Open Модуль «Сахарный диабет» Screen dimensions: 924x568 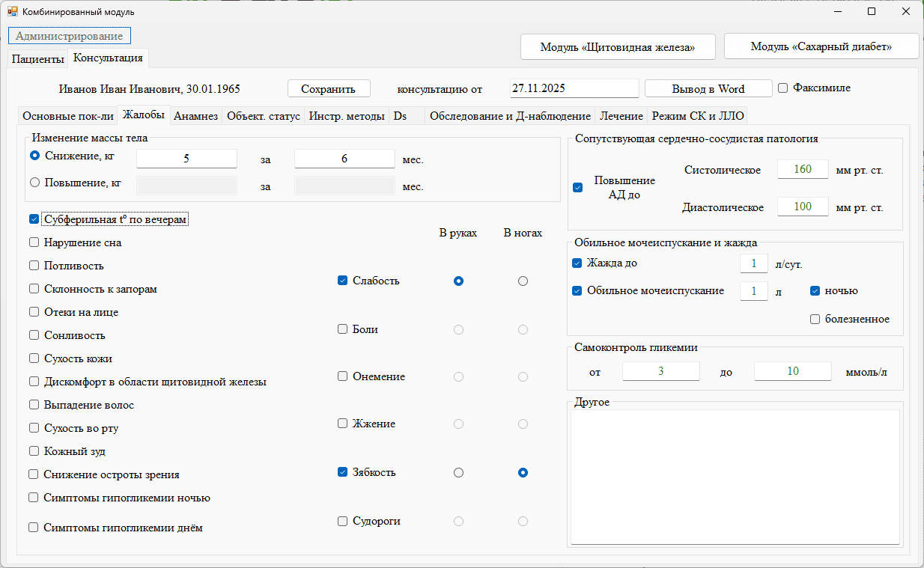821,46
